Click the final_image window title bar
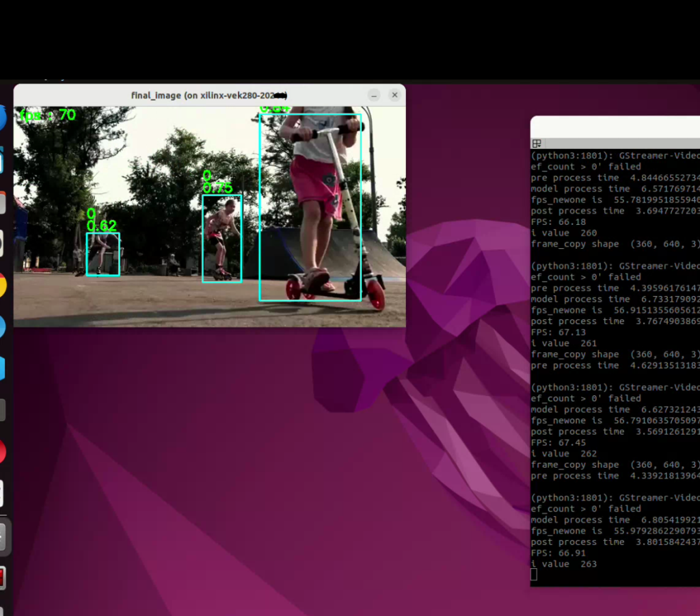 tap(209, 95)
